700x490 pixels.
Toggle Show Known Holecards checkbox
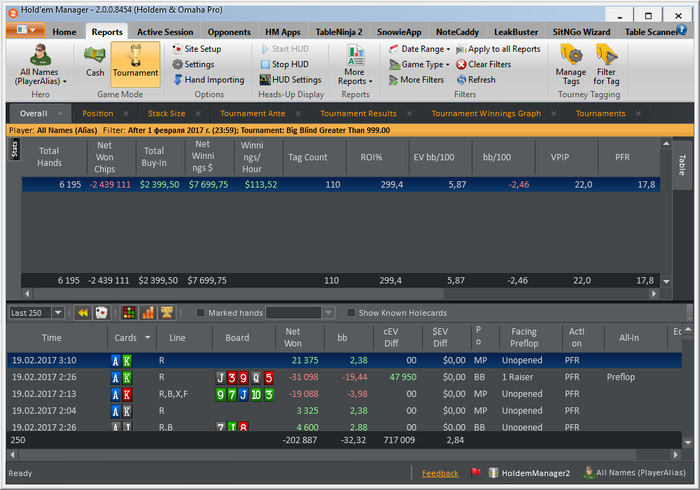click(350, 313)
